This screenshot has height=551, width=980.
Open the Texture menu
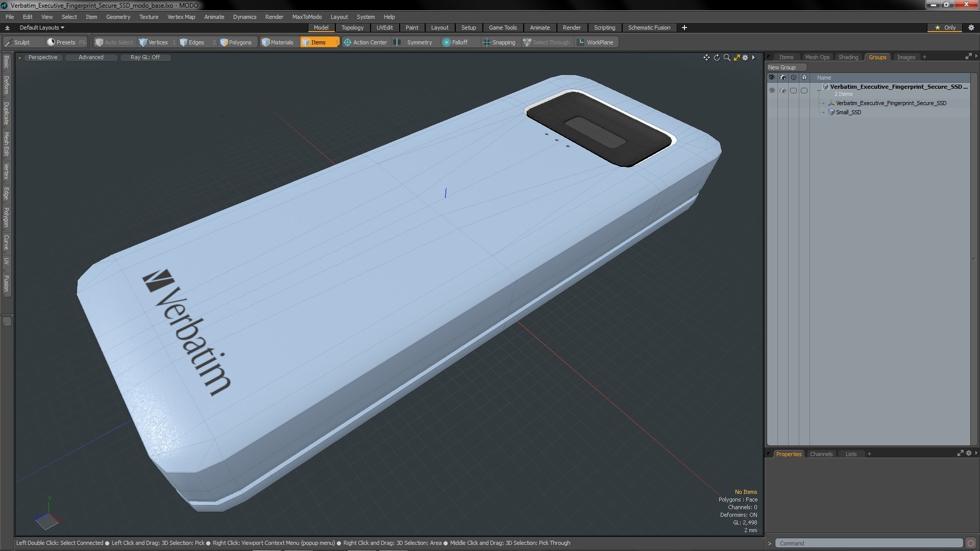click(x=149, y=17)
